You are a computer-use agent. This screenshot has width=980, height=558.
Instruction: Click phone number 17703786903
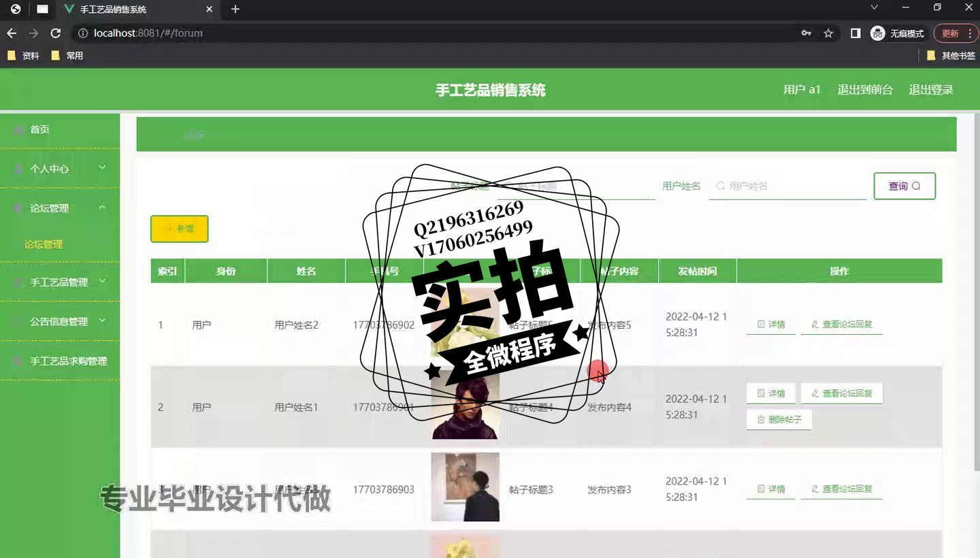tap(383, 490)
